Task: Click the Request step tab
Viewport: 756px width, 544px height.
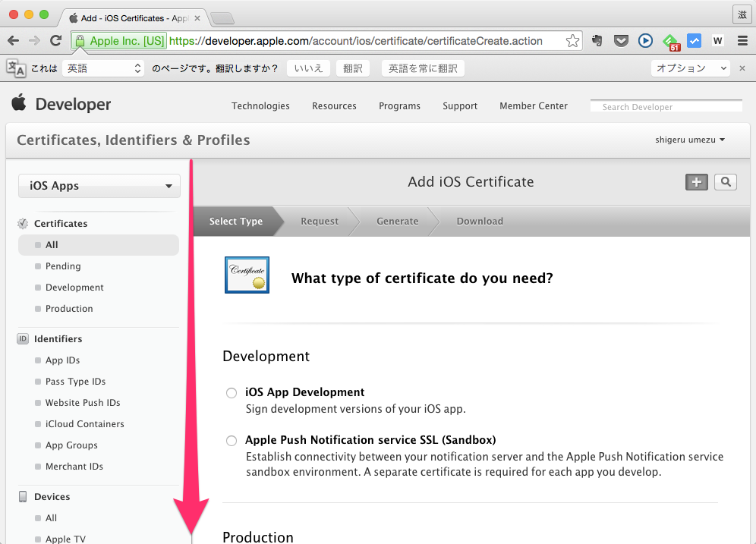Action: tap(320, 221)
